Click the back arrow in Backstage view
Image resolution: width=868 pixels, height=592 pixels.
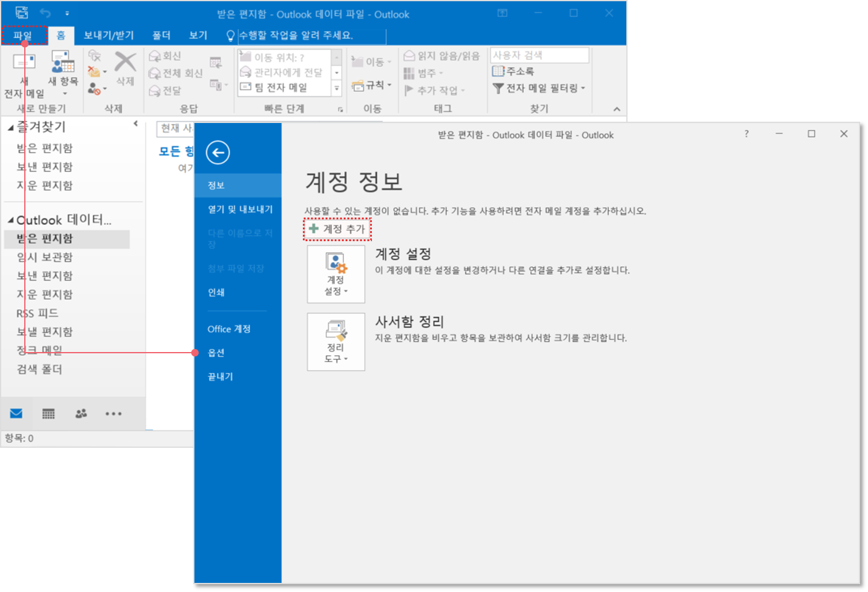[x=217, y=153]
